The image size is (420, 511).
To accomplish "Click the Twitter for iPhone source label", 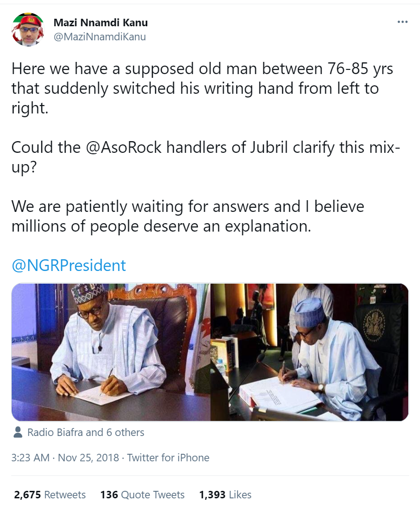I will click(x=168, y=458).
